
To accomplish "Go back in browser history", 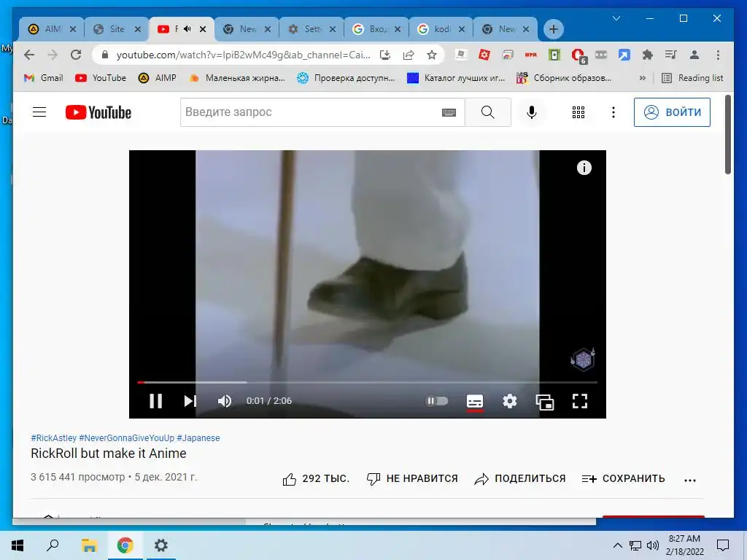I will 29,55.
